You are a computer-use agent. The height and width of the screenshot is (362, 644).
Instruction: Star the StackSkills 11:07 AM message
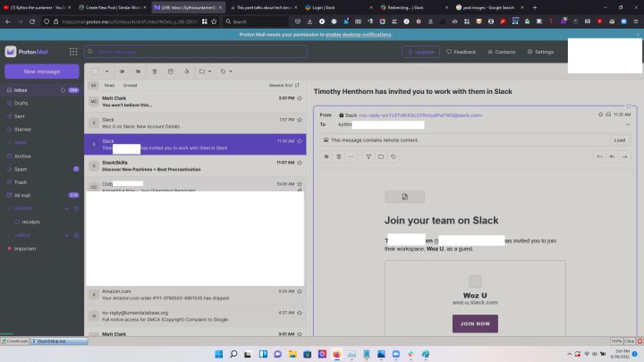(300, 163)
